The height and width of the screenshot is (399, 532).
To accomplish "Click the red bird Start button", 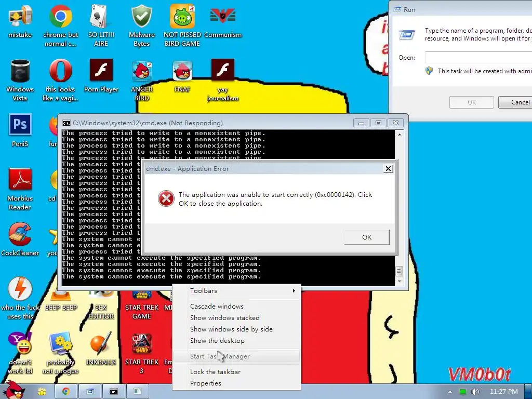I will click(14, 390).
